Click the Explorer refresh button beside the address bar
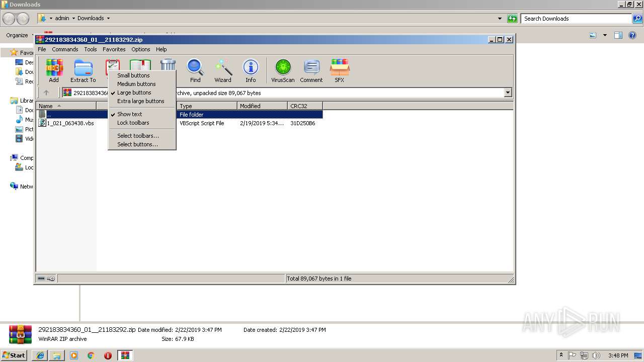Image resolution: width=644 pixels, height=362 pixels. click(x=512, y=19)
